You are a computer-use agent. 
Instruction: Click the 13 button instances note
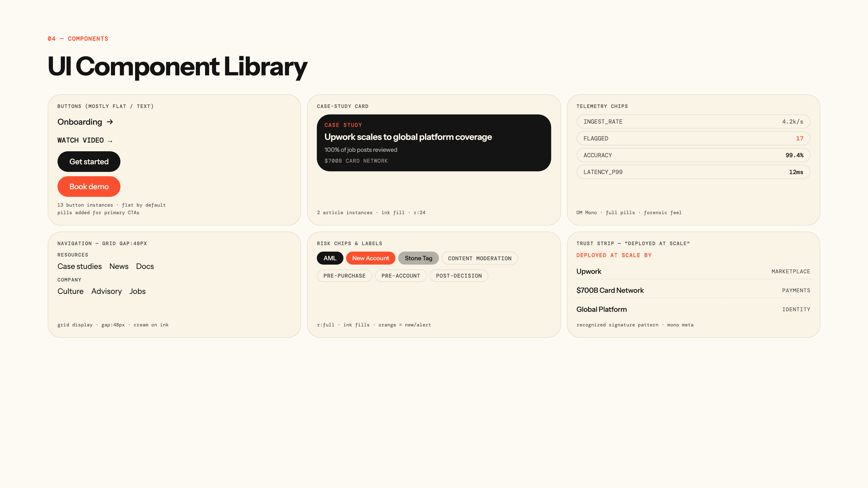(x=111, y=209)
